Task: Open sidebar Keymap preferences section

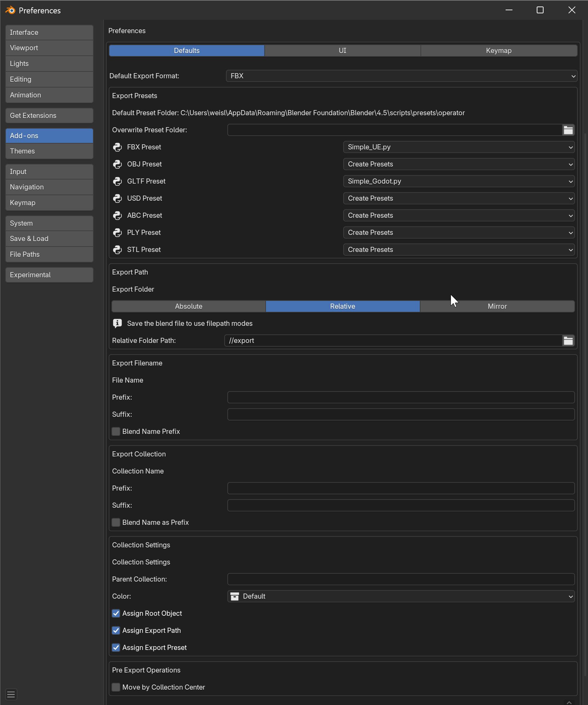Action: [x=49, y=203]
